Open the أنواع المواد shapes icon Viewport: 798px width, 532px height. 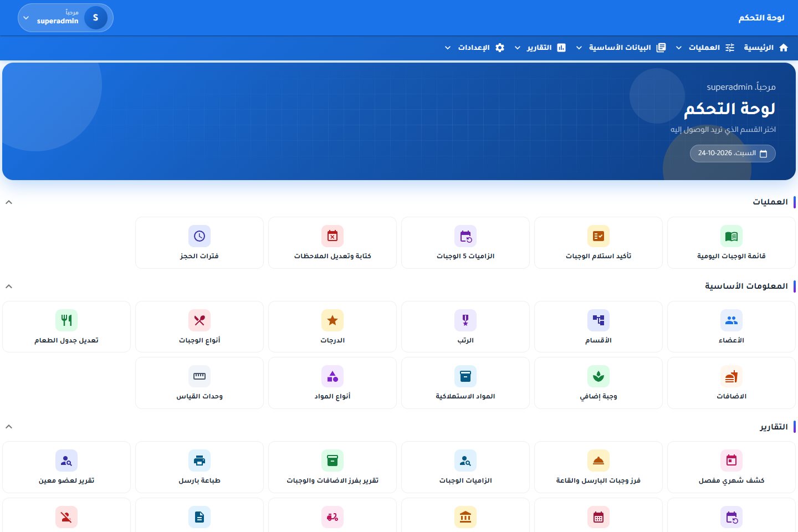[332, 376]
